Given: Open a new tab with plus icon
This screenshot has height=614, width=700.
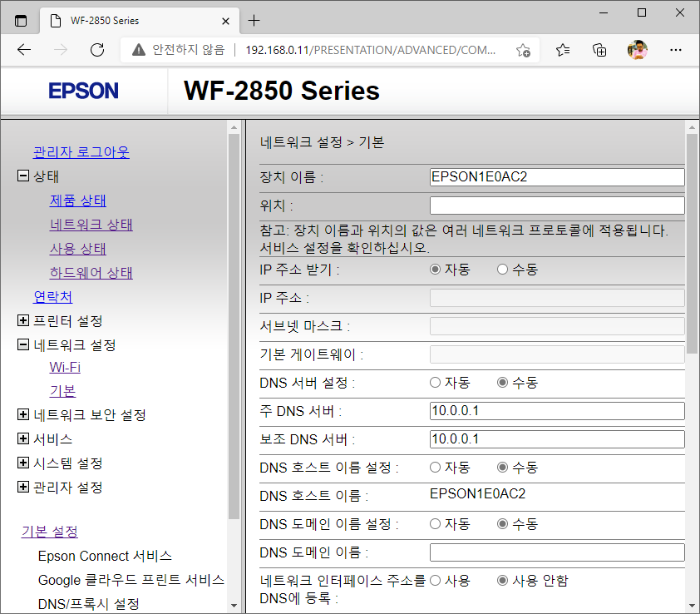Looking at the screenshot, I should click(254, 21).
